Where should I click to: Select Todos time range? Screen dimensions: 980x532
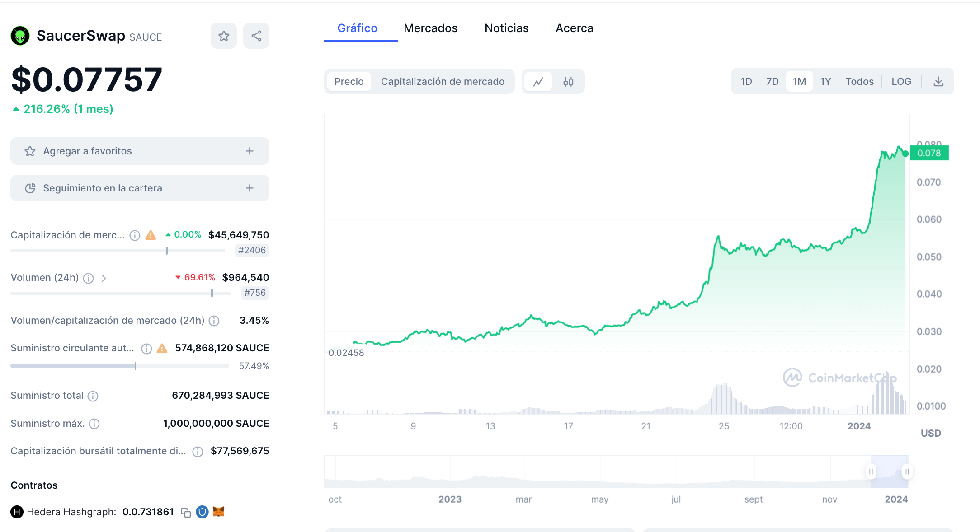pos(859,82)
